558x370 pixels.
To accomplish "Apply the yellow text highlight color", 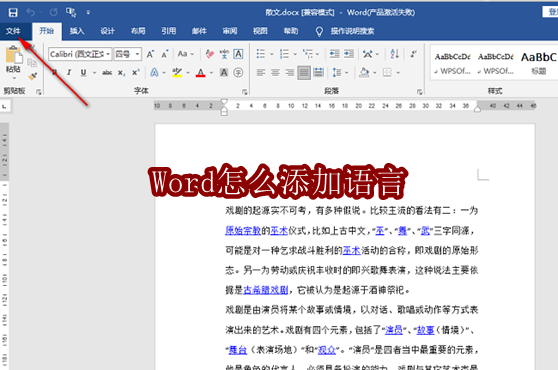I will pyautogui.click(x=177, y=73).
